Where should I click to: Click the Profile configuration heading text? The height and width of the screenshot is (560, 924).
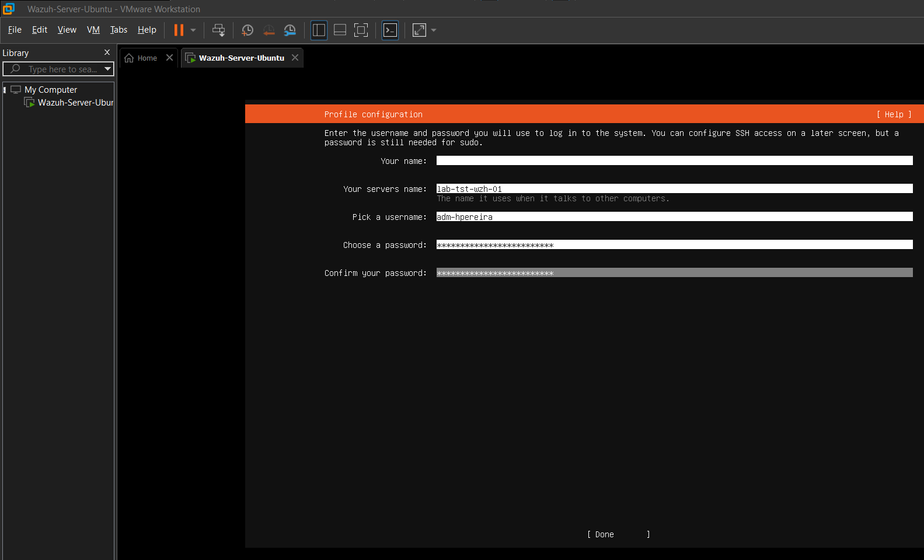374,114
